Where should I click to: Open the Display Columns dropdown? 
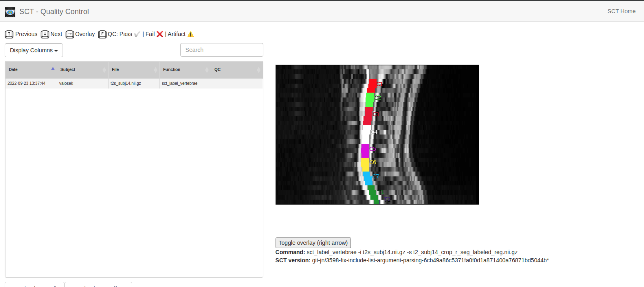(x=34, y=50)
